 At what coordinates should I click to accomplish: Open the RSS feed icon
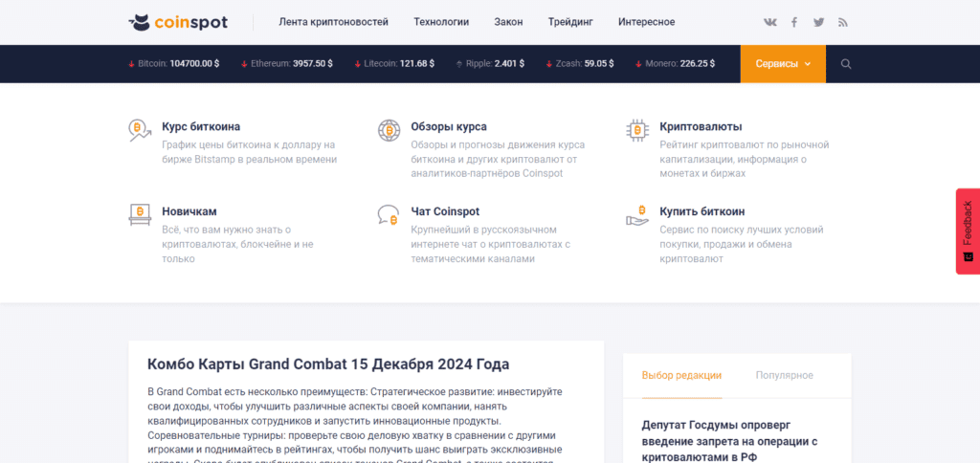point(842,23)
